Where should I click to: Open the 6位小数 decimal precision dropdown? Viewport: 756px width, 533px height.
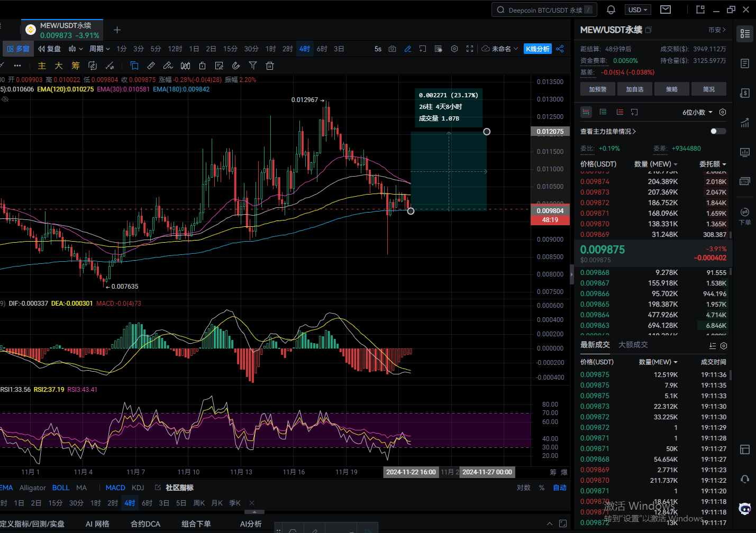[697, 112]
